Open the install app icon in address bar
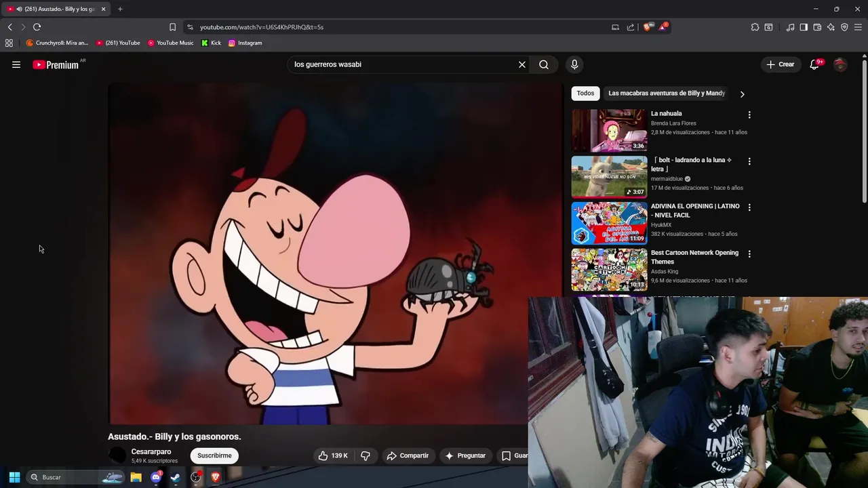868x488 pixels. pos(615,27)
